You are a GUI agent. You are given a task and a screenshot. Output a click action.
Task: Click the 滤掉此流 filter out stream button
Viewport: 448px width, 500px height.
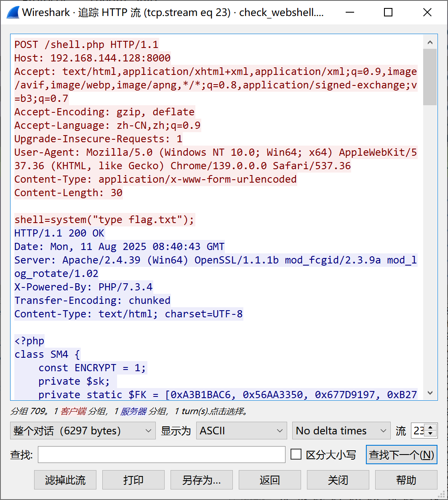[x=65, y=480]
